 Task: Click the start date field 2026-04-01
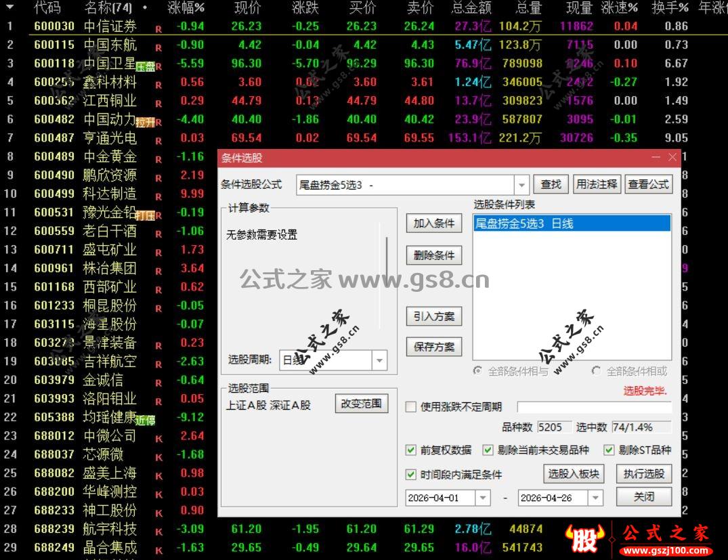[x=441, y=498]
